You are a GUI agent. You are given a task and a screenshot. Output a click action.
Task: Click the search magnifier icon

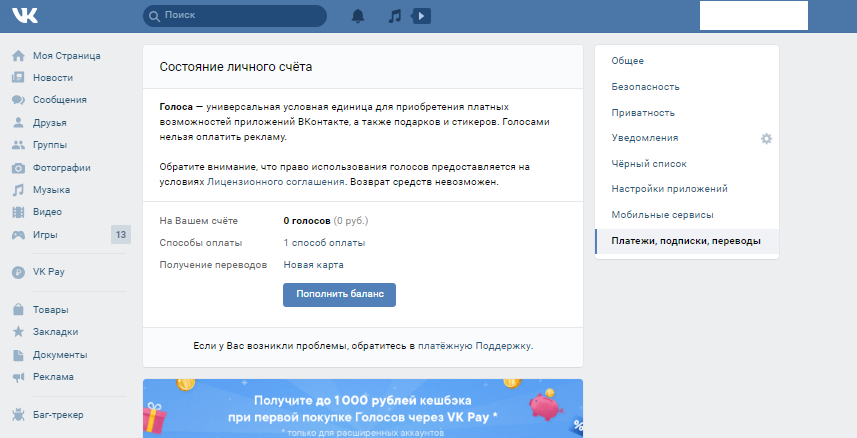[x=155, y=16]
